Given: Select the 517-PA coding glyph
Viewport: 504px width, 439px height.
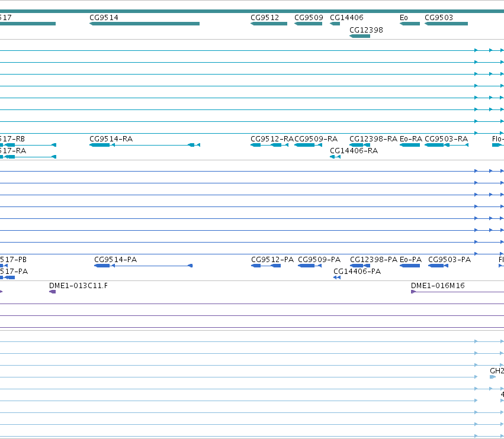Looking at the screenshot, I should pos(7,278).
